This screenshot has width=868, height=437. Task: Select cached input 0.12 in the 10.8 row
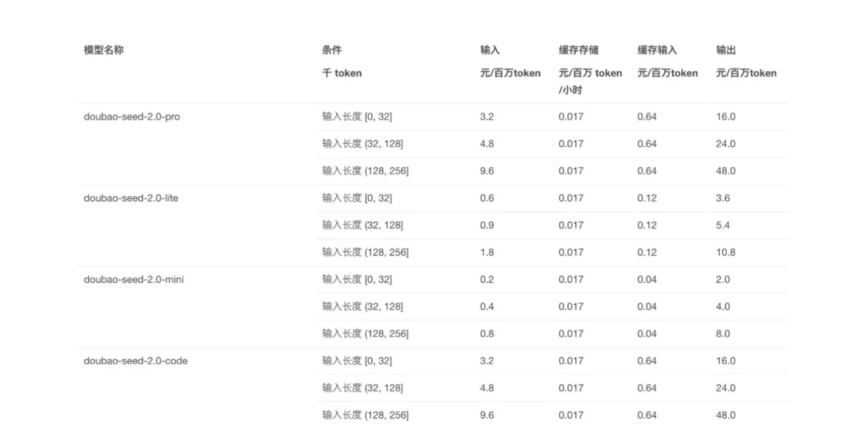(647, 252)
